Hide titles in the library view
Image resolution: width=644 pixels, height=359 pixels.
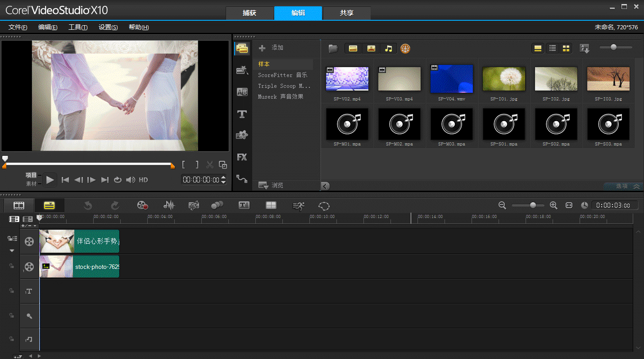[x=538, y=48]
